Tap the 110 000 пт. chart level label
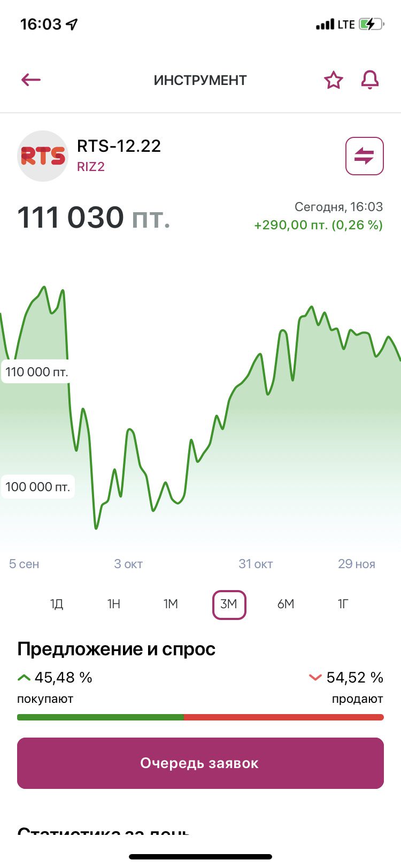Image resolution: width=401 pixels, height=868 pixels. (x=37, y=372)
